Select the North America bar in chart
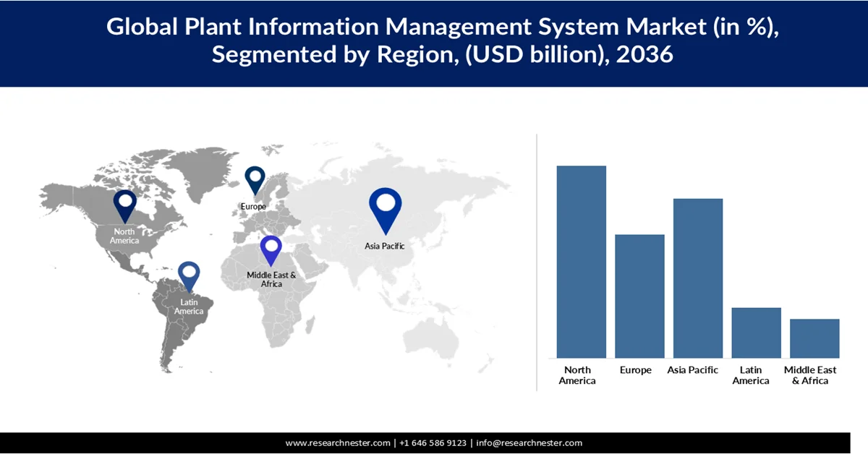Viewport: 868px width, 454px height. [x=582, y=262]
